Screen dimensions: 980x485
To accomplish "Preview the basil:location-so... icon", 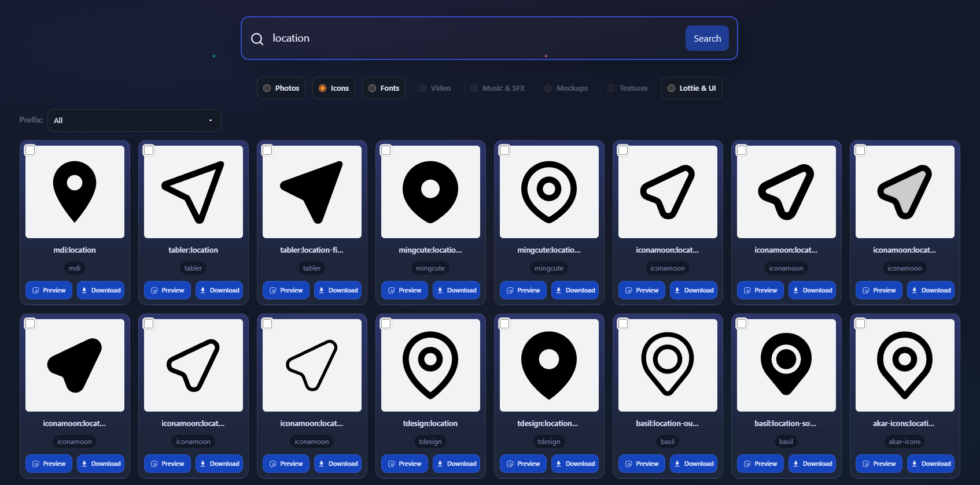I will (761, 464).
